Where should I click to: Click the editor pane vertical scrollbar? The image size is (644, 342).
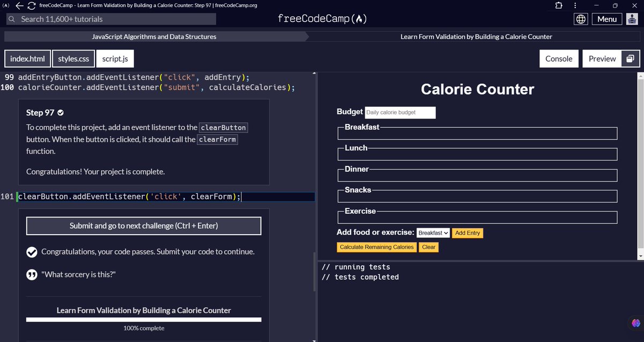[x=315, y=272]
